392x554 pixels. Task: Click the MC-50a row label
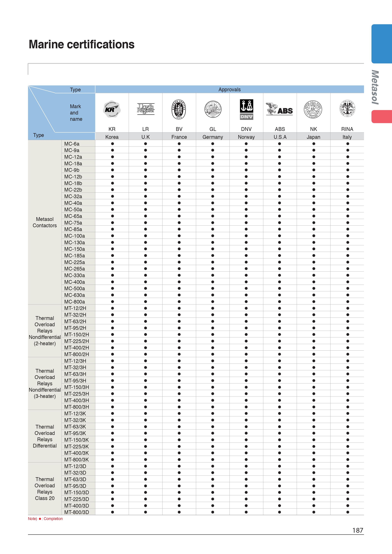point(73,209)
